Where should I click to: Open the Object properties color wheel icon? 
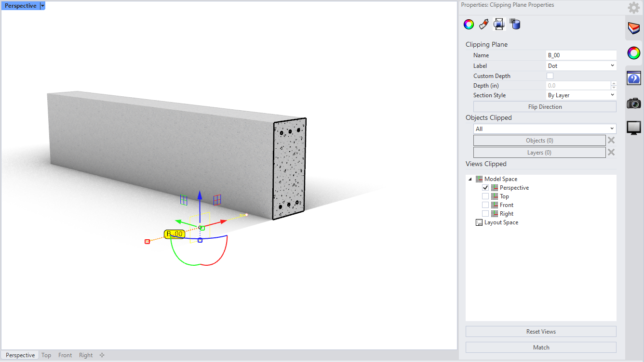[469, 25]
